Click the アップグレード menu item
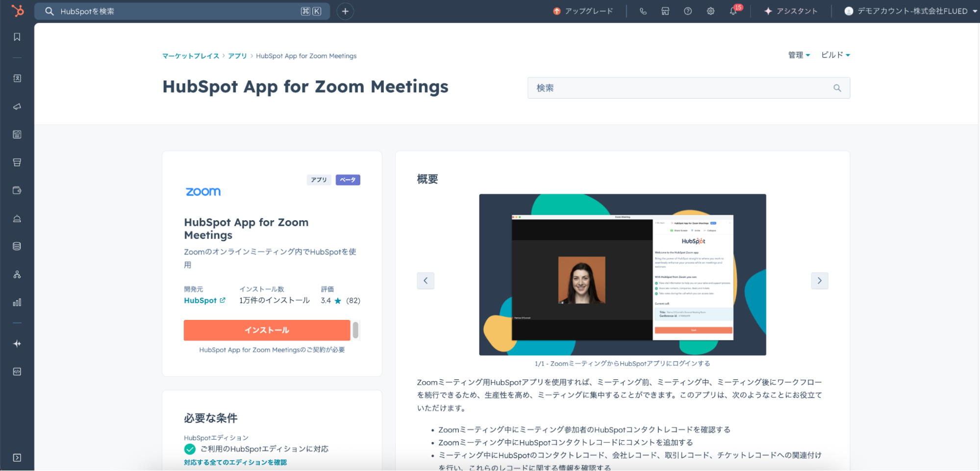The width and height of the screenshot is (980, 471). (x=583, y=11)
